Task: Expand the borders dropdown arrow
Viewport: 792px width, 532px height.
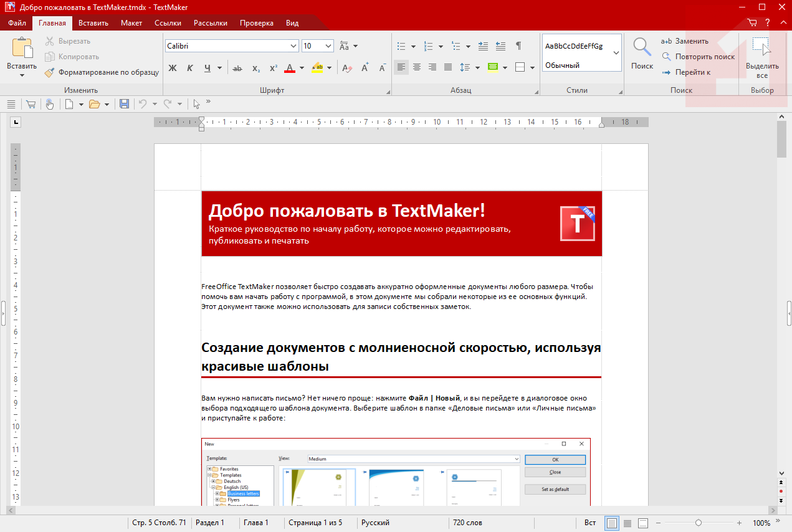Action: tap(533, 67)
